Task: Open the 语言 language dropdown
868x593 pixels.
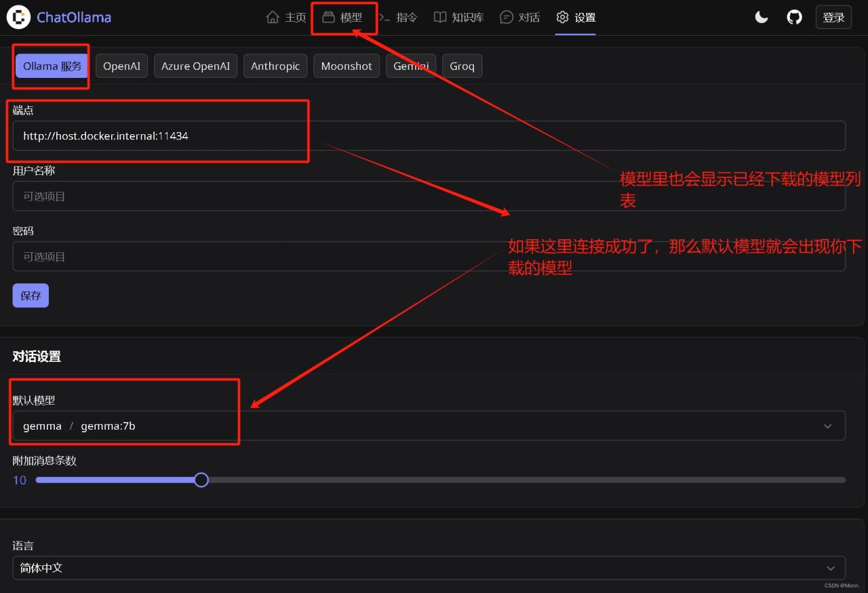Action: point(429,568)
